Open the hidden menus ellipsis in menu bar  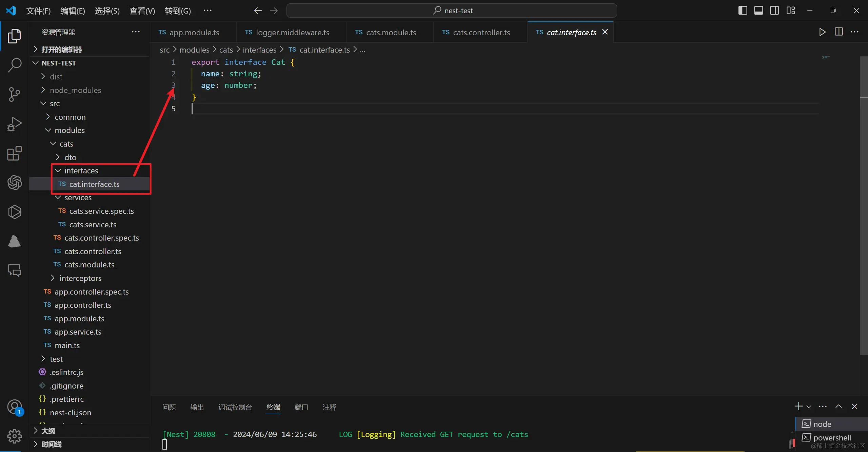208,11
